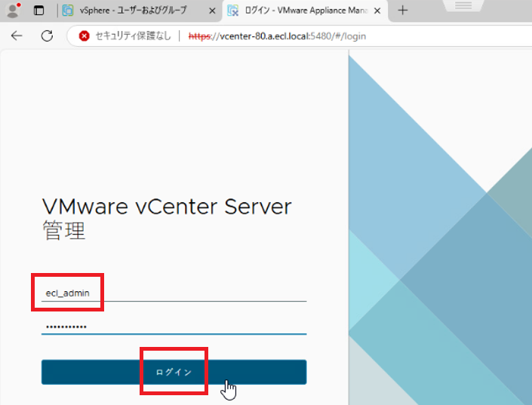Image resolution: width=532 pixels, height=405 pixels.
Task: Click the vSphere tab favicon
Action: (67, 11)
